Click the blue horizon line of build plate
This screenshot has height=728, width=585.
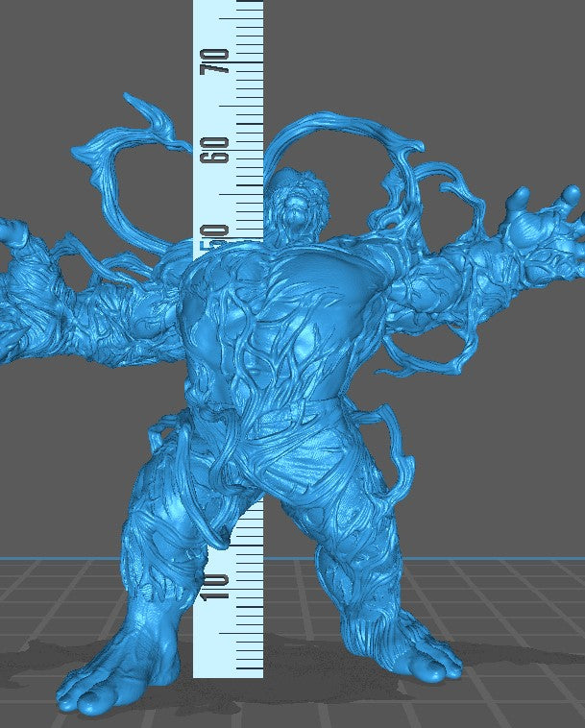pos(58,558)
